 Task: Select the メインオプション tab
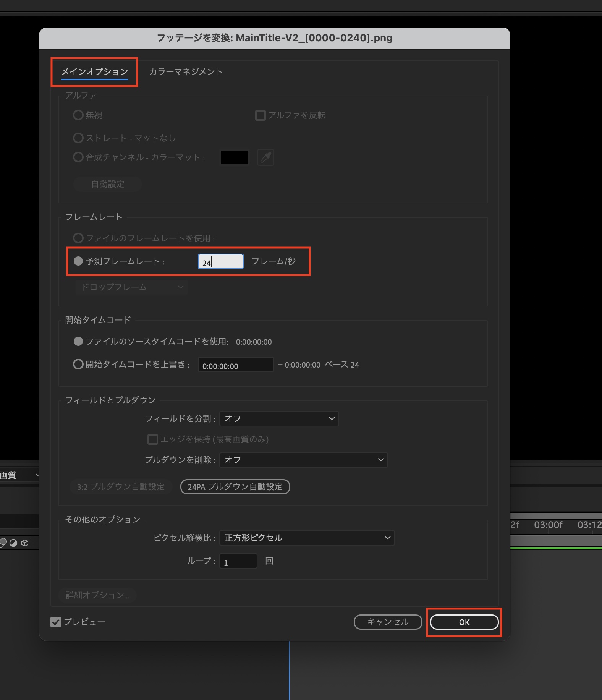click(x=94, y=72)
